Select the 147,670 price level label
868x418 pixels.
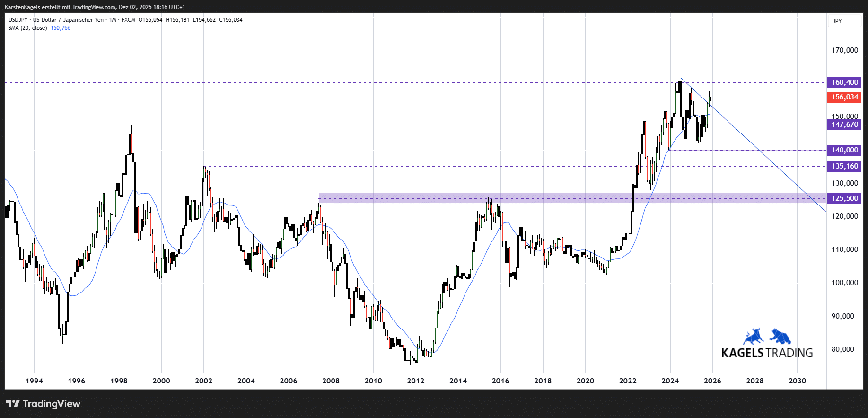click(x=844, y=125)
